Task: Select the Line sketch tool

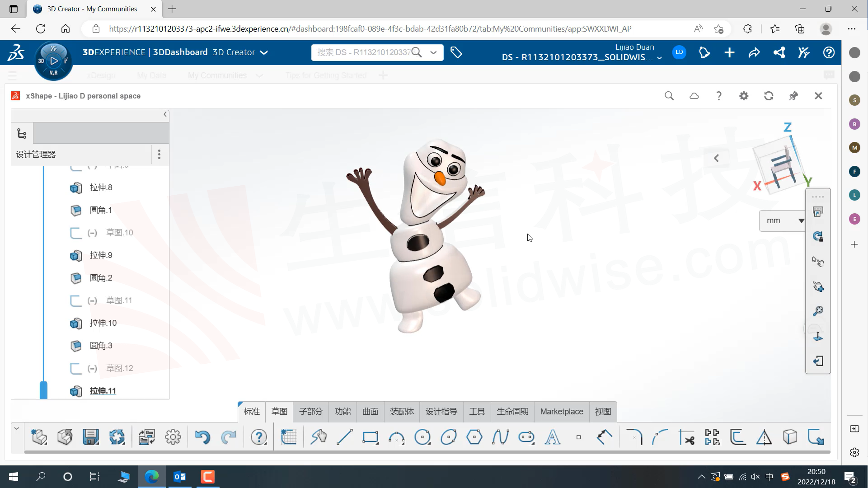Action: point(345,437)
